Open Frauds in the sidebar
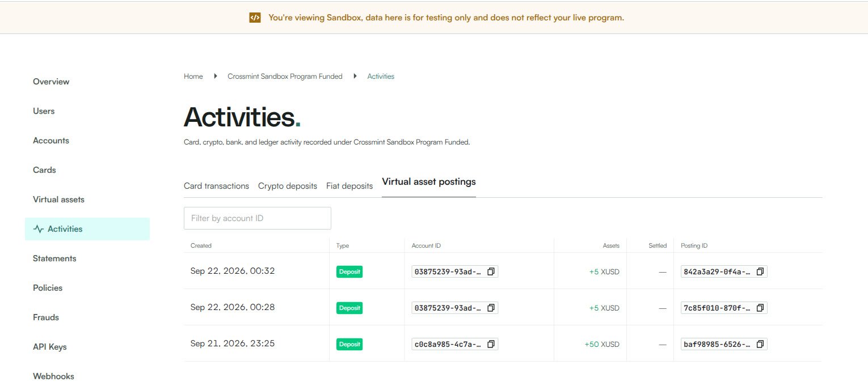This screenshot has height=382, width=868. point(46,317)
